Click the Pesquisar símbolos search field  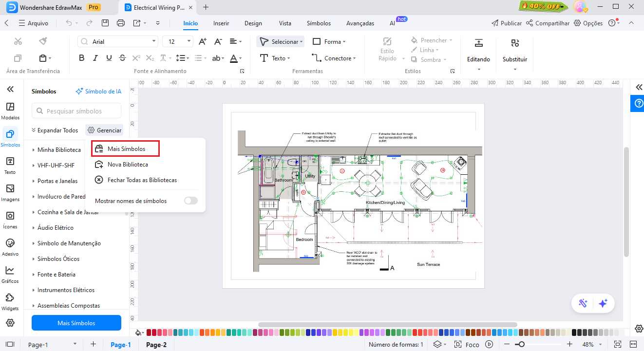76,111
